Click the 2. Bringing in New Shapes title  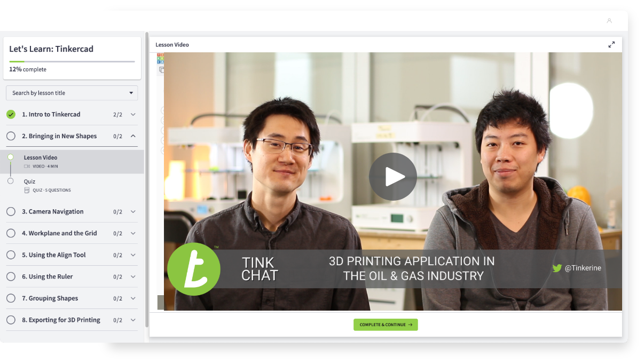59,136
